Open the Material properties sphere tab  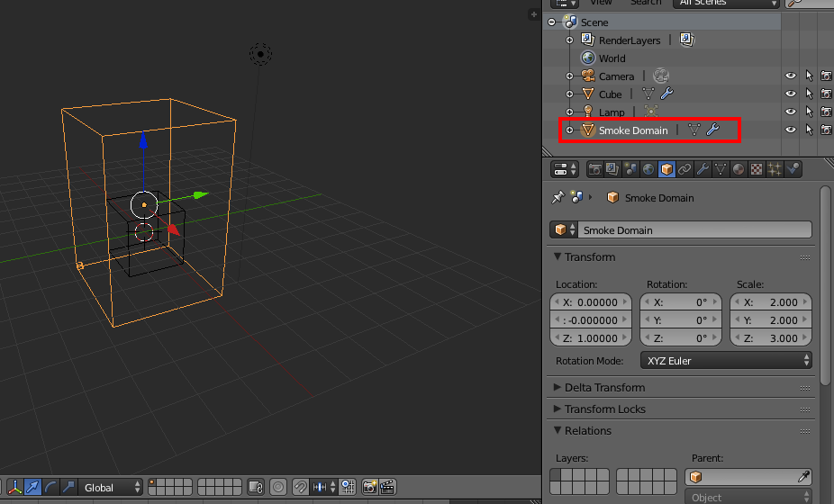(x=739, y=169)
